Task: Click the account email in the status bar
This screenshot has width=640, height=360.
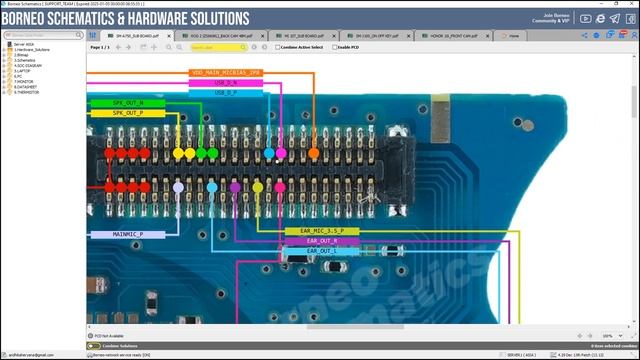Action: click(31, 355)
